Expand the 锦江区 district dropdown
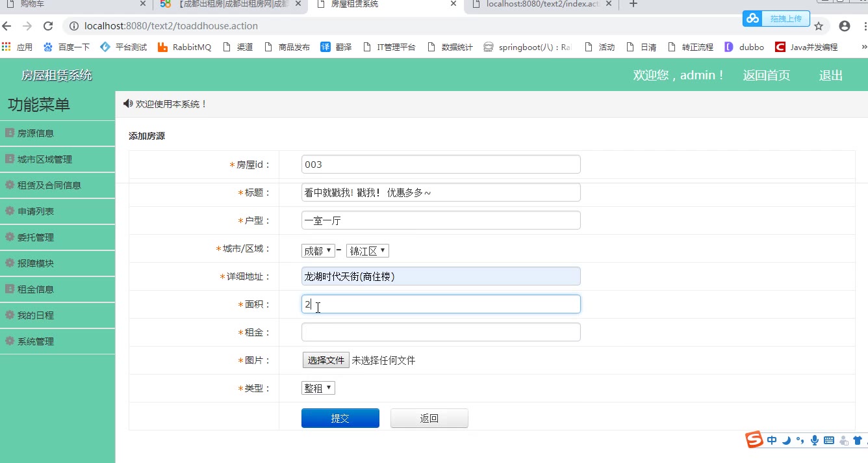This screenshot has width=868, height=463. [368, 250]
